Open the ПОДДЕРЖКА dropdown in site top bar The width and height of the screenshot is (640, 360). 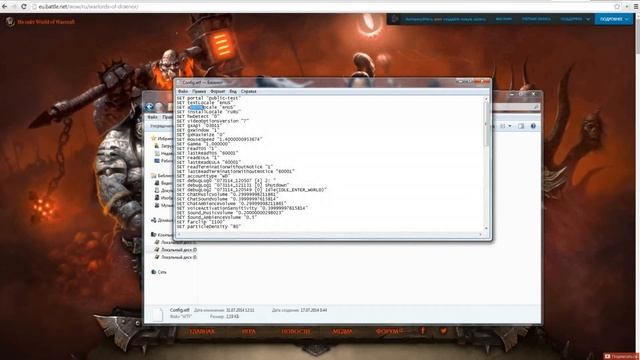point(575,19)
